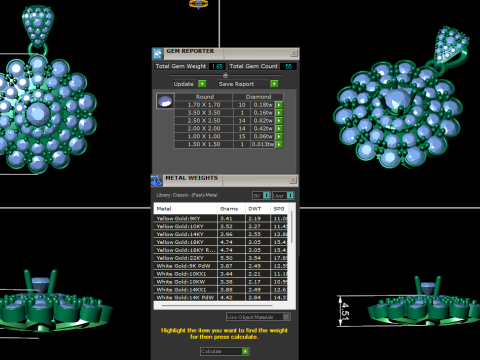Click the green arrow on 2.50 X 2.50 row
Screen dimensions: 480x360
coord(279,121)
